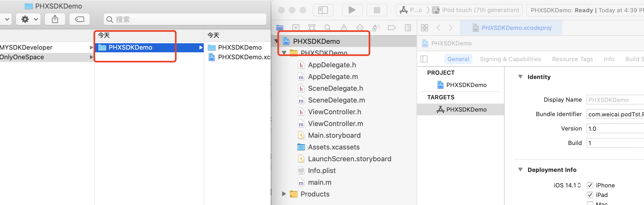The height and width of the screenshot is (205, 644).
Task: Select Info.plist file
Action: coord(322,171)
